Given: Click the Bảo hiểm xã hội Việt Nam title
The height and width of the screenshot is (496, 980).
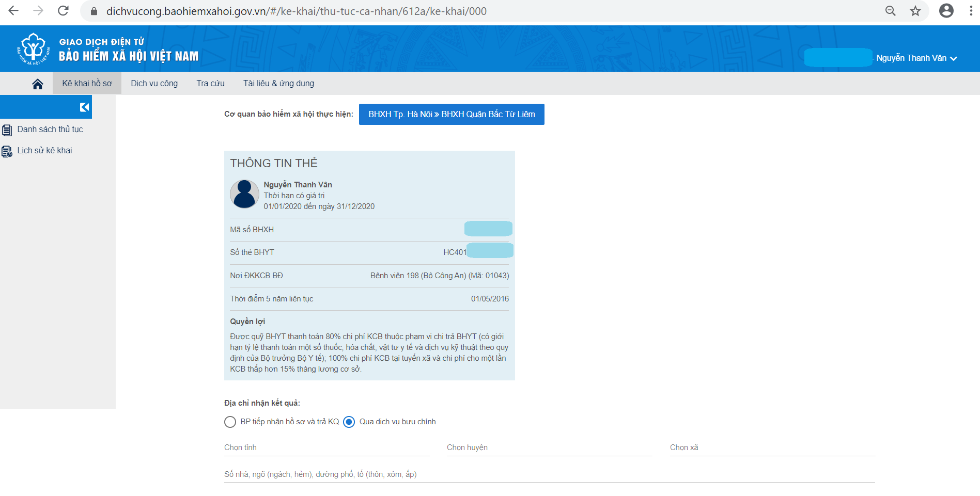Looking at the screenshot, I should [129, 56].
